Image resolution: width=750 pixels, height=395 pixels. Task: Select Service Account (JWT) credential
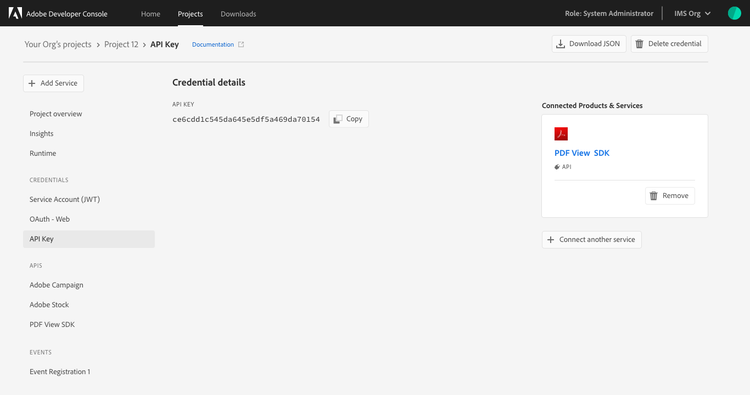65,199
